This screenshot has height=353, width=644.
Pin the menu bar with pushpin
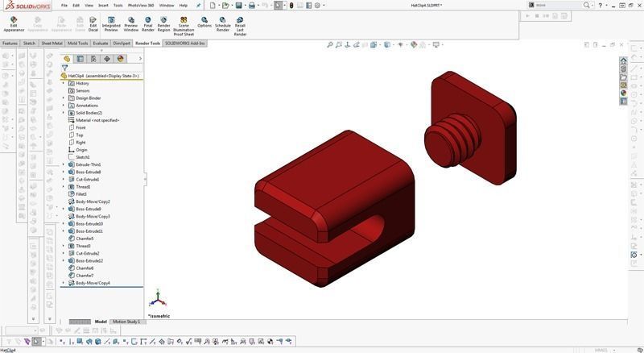point(199,6)
